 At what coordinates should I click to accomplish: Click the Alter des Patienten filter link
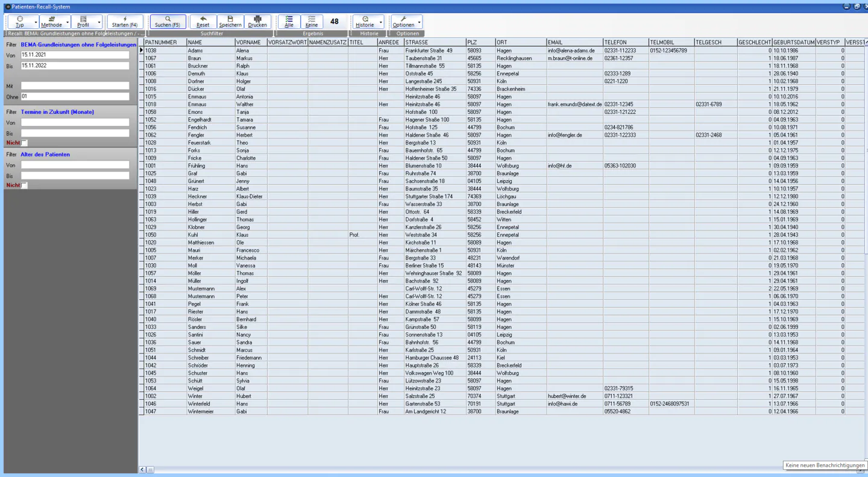(x=45, y=155)
